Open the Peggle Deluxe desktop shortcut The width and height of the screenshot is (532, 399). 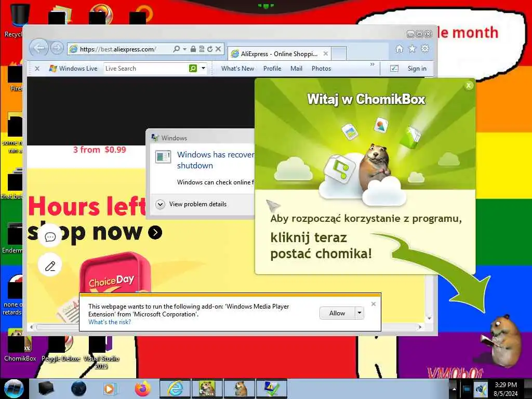[61, 350]
